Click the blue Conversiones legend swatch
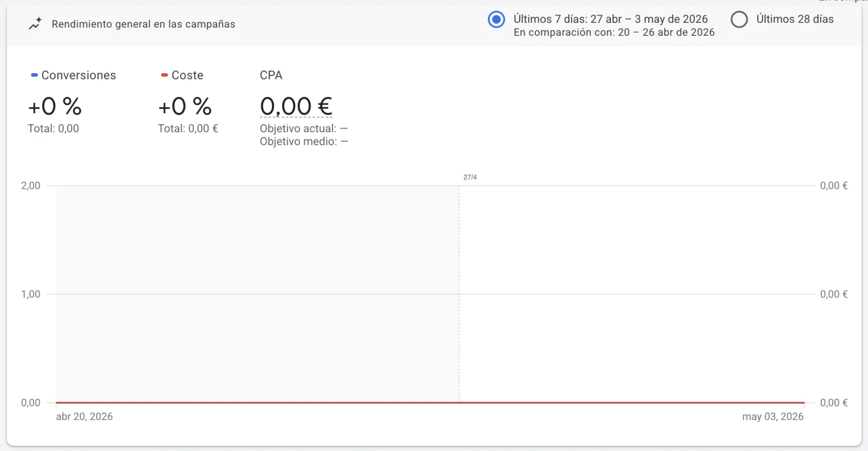 coord(34,75)
